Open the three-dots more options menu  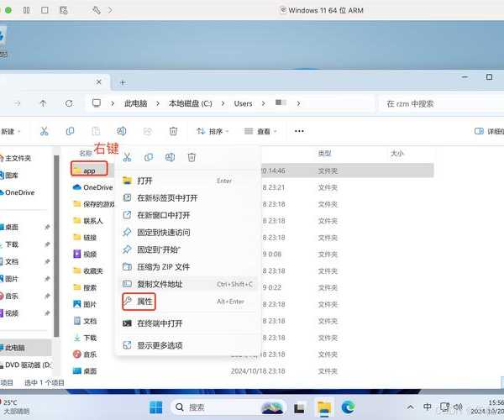coord(299,131)
